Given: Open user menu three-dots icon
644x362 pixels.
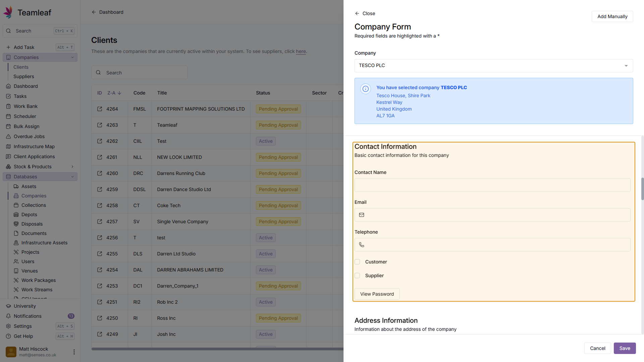Looking at the screenshot, I should pyautogui.click(x=74, y=352).
